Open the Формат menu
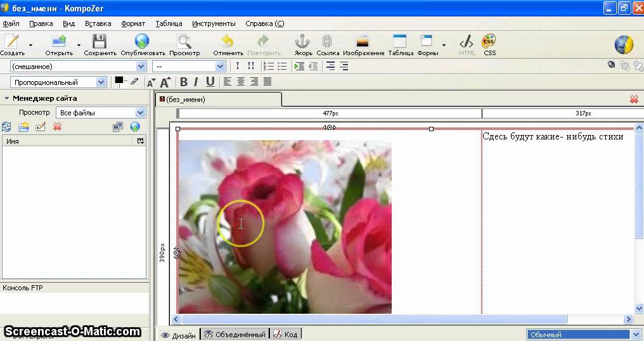 (133, 23)
